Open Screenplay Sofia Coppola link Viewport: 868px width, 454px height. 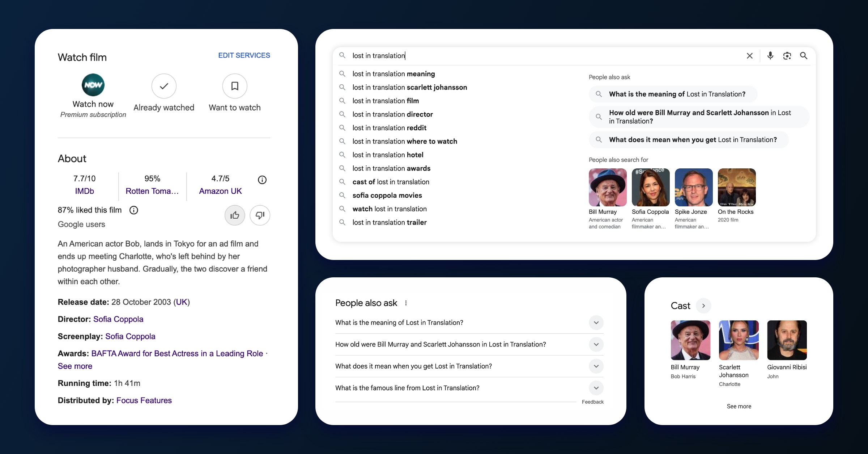(x=130, y=336)
